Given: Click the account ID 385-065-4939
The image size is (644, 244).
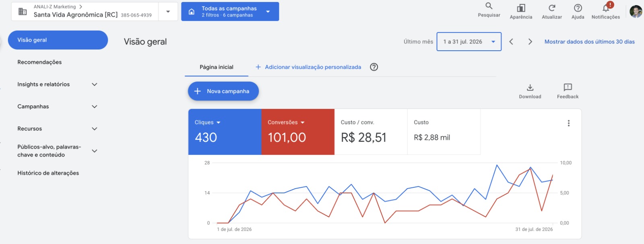Looking at the screenshot, I should point(136,15).
